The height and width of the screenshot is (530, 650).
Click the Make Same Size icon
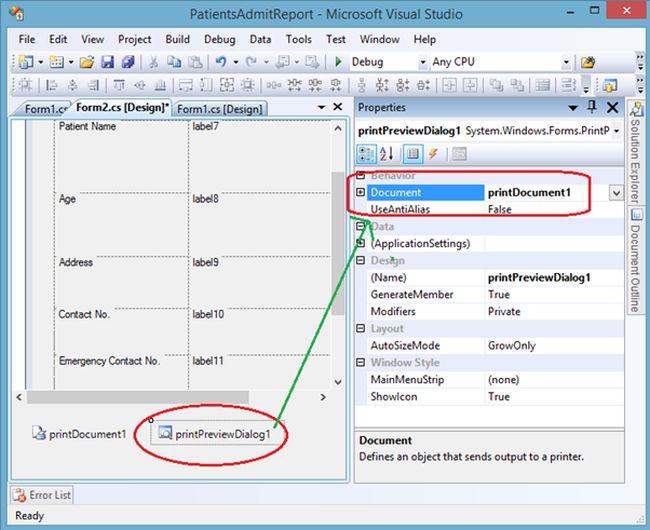tap(227, 85)
